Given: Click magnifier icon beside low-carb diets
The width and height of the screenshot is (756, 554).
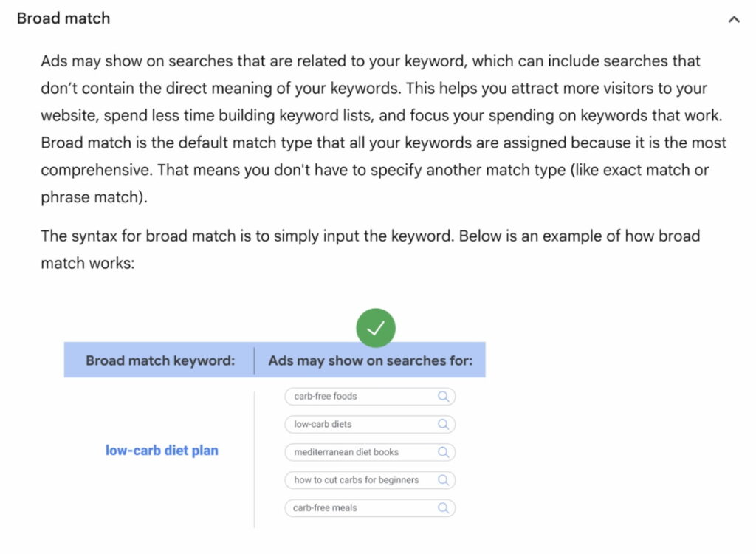Looking at the screenshot, I should [x=443, y=425].
